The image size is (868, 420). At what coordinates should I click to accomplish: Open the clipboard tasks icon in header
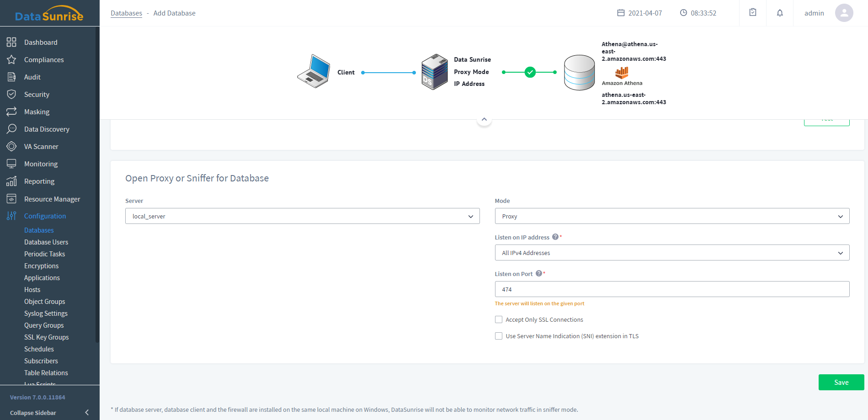point(753,13)
